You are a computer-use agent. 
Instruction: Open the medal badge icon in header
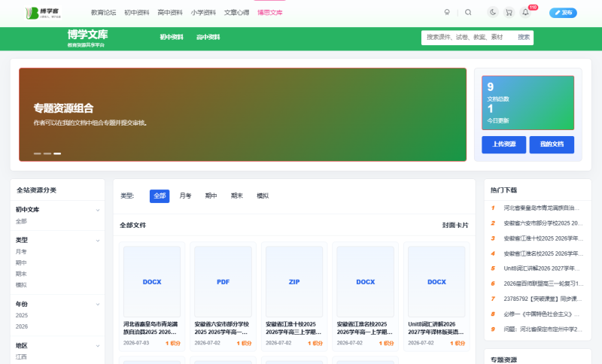[x=447, y=12]
